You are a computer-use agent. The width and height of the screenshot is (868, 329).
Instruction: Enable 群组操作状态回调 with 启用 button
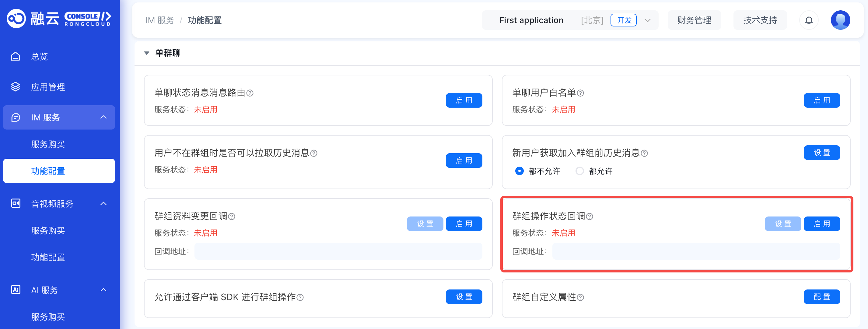pyautogui.click(x=821, y=224)
